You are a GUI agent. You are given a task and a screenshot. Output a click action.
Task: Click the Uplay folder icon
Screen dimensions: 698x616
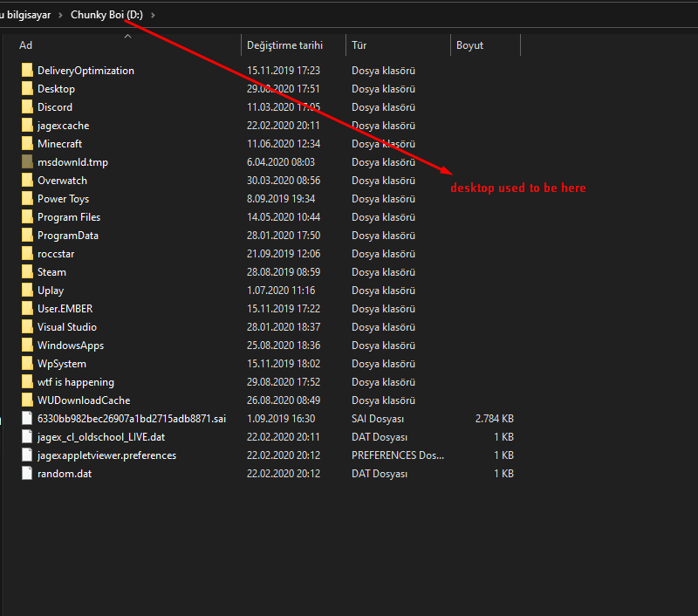[27, 291]
